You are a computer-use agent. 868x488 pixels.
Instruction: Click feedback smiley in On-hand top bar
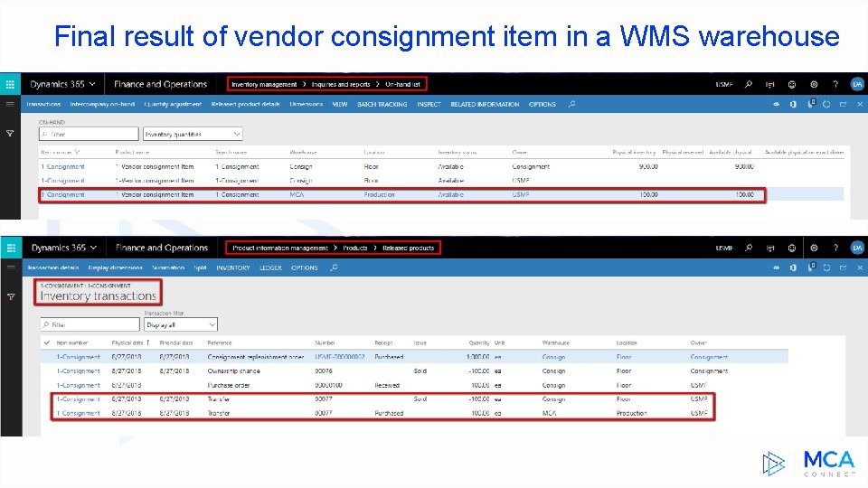792,84
